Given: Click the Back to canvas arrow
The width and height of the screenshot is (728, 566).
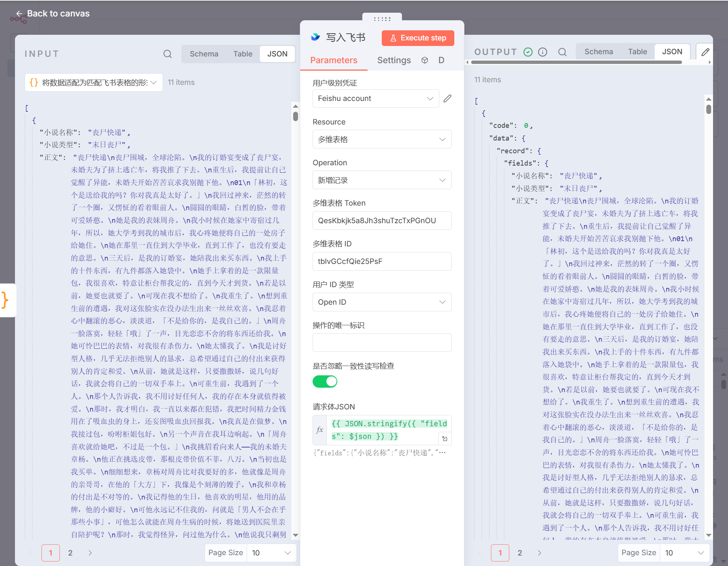Looking at the screenshot, I should (x=19, y=13).
